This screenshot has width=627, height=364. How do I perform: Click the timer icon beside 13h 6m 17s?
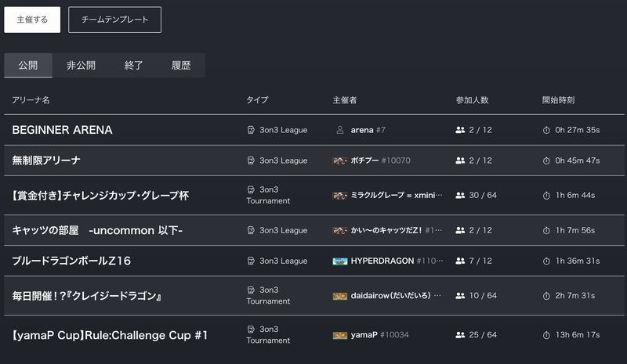click(x=546, y=335)
